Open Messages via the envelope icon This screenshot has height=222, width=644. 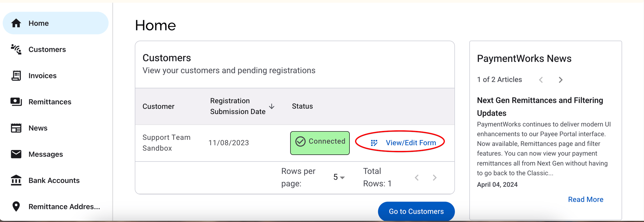click(16, 154)
